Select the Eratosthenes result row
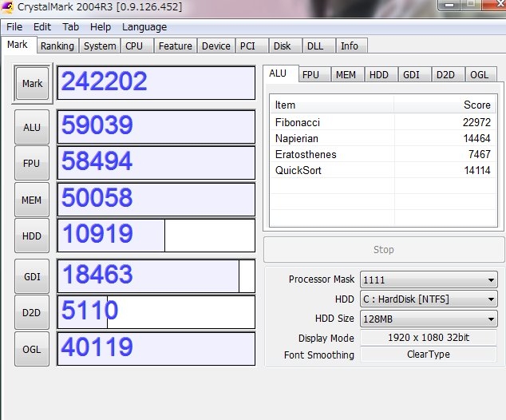 click(383, 154)
